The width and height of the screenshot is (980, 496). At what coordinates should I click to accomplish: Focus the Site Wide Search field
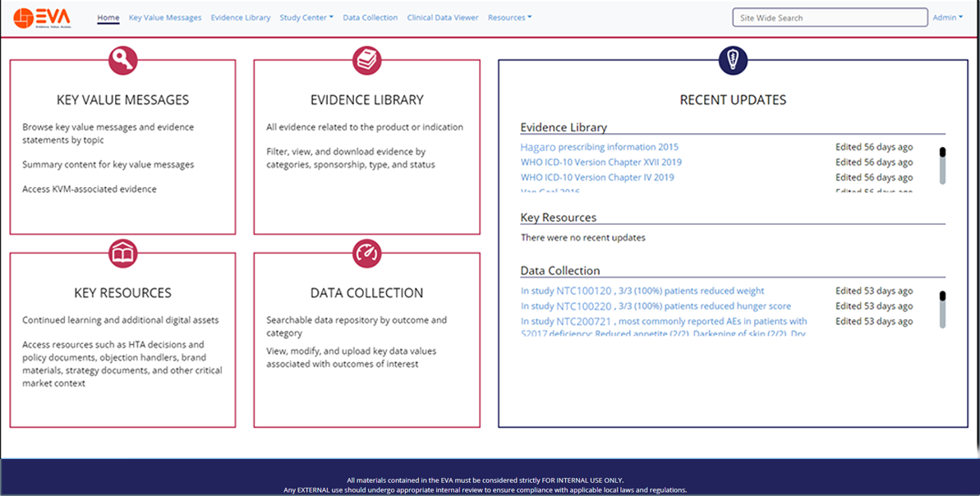830,17
